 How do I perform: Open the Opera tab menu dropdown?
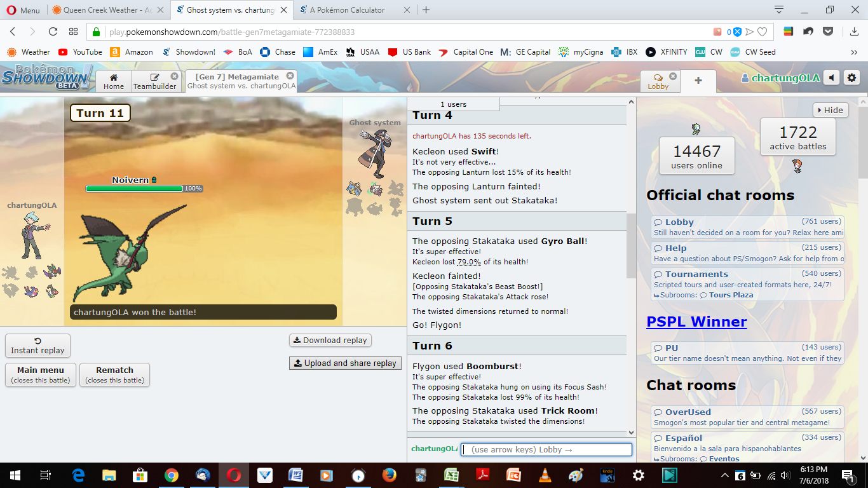(x=779, y=10)
